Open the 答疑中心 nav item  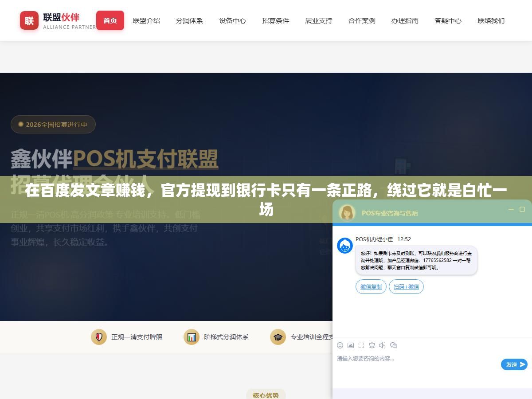[448, 20]
